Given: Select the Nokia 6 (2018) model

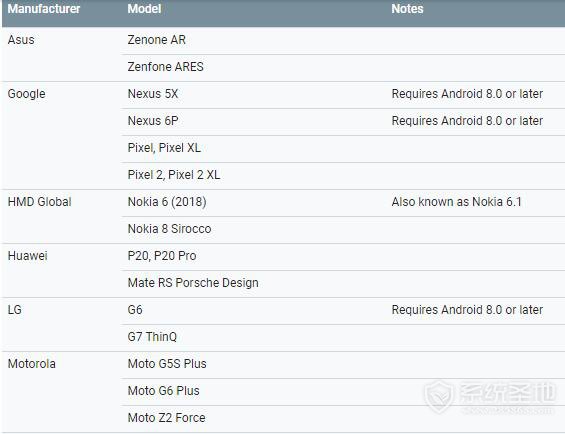Looking at the screenshot, I should (x=167, y=202).
